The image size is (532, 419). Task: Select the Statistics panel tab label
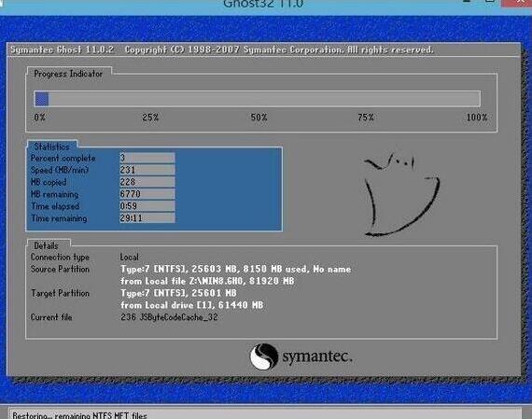51,147
